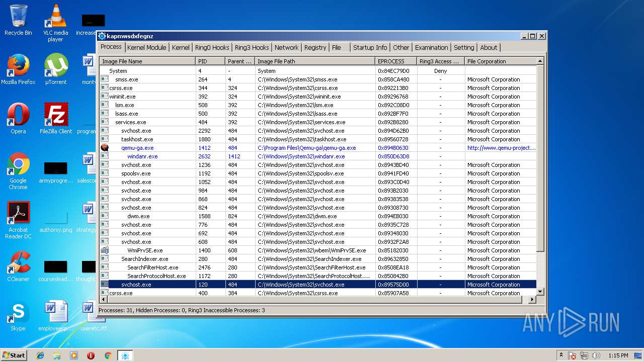Image resolution: width=644 pixels, height=362 pixels.
Task: Click the qemu-project URL cell
Action: click(x=501, y=148)
